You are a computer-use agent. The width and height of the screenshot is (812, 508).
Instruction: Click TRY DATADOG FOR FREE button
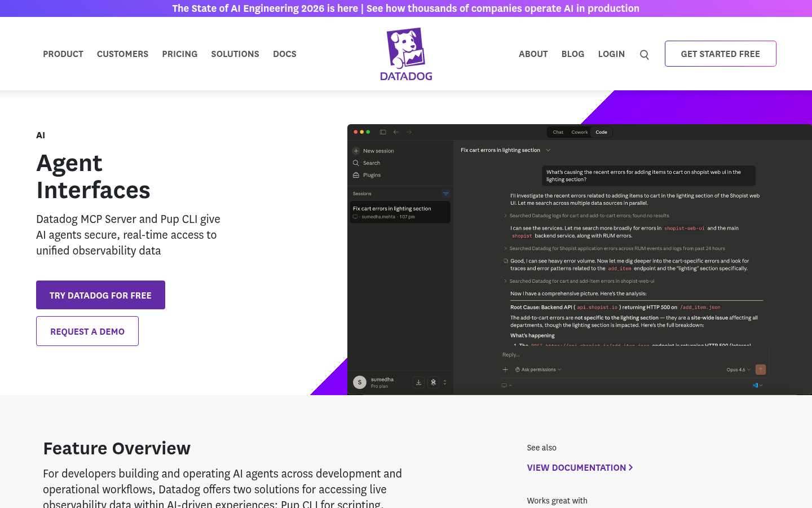click(x=100, y=295)
